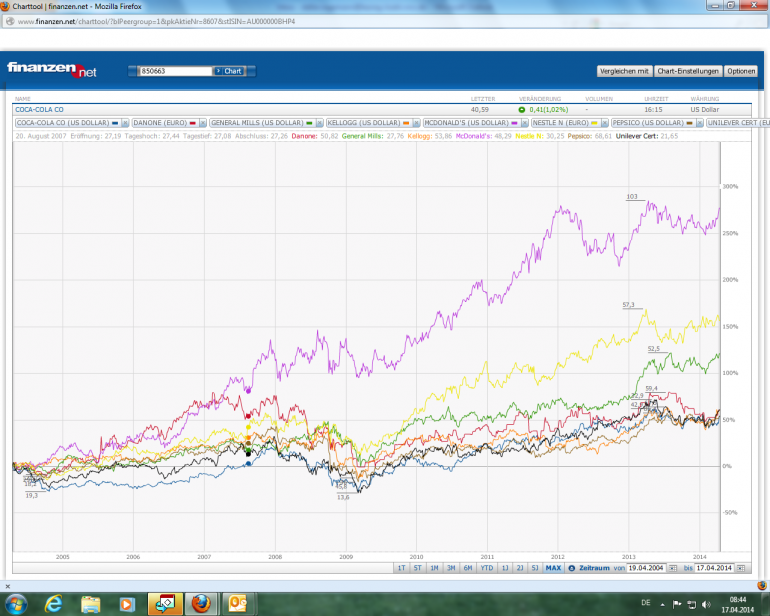This screenshot has width=770, height=616.
Task: Select the 3M time range
Action: click(451, 568)
